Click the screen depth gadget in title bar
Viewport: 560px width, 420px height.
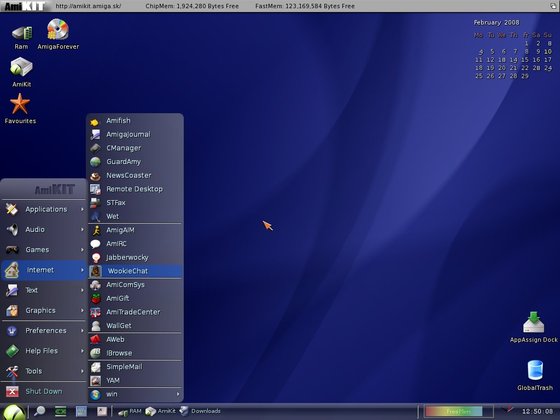(552, 6)
